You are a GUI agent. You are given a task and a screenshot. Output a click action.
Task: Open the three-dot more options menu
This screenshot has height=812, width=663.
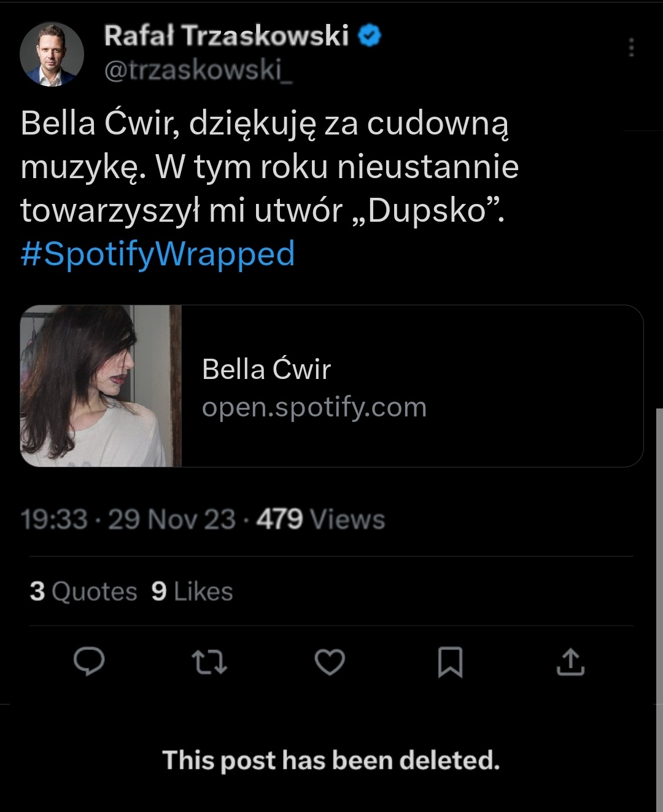click(x=631, y=48)
